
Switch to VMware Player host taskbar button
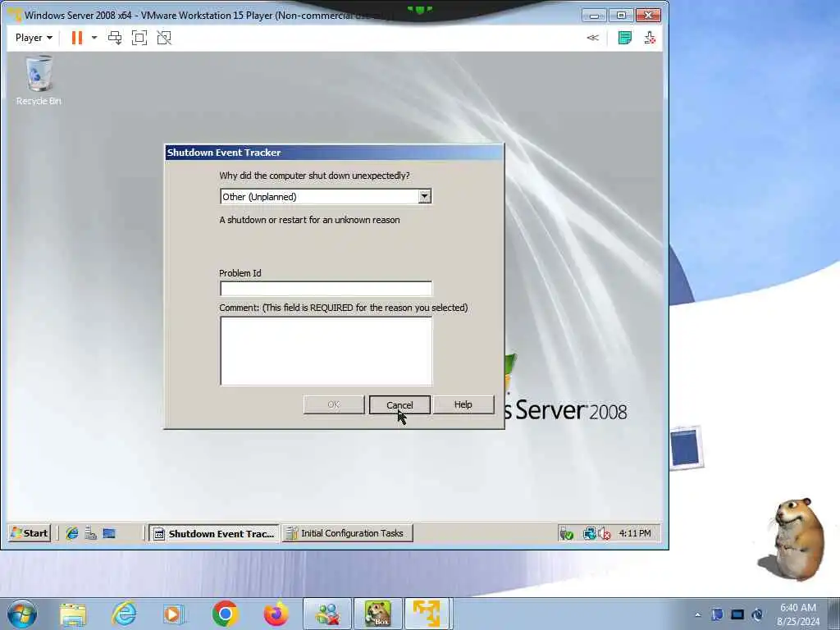click(x=428, y=614)
